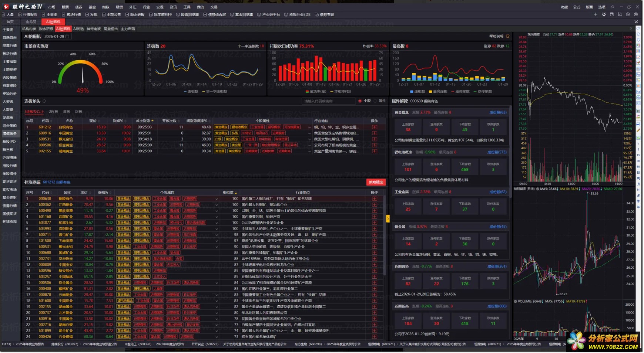This screenshot has height=353, width=644.
Task: Open the user account icon at top right
Action: point(636,15)
